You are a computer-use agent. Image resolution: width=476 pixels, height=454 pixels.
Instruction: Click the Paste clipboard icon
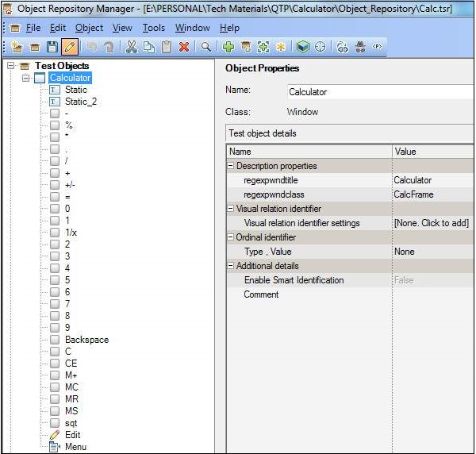167,48
